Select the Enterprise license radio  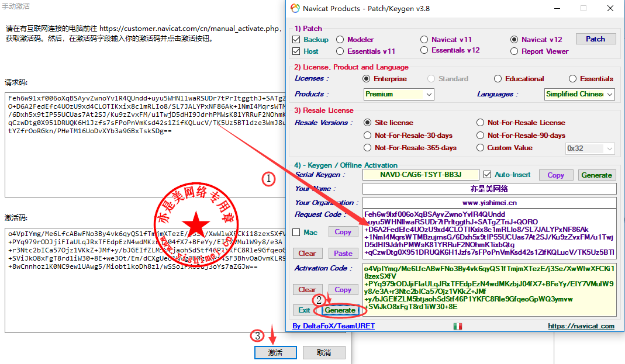coord(367,79)
